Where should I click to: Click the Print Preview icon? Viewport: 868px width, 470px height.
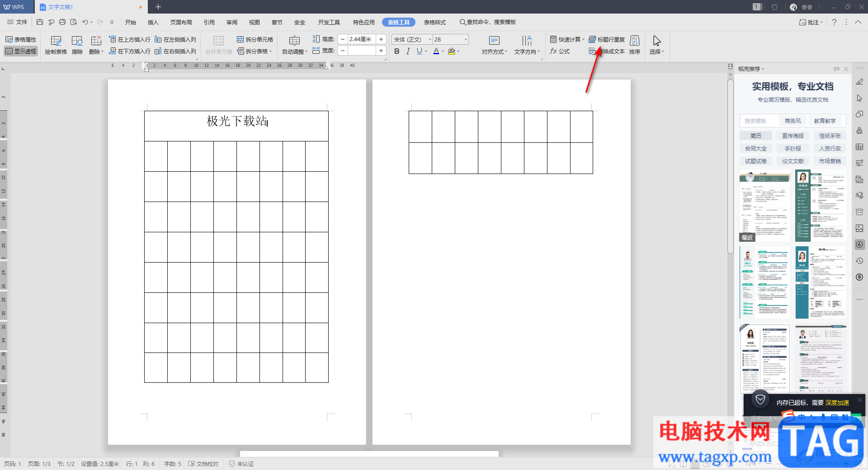[74, 22]
